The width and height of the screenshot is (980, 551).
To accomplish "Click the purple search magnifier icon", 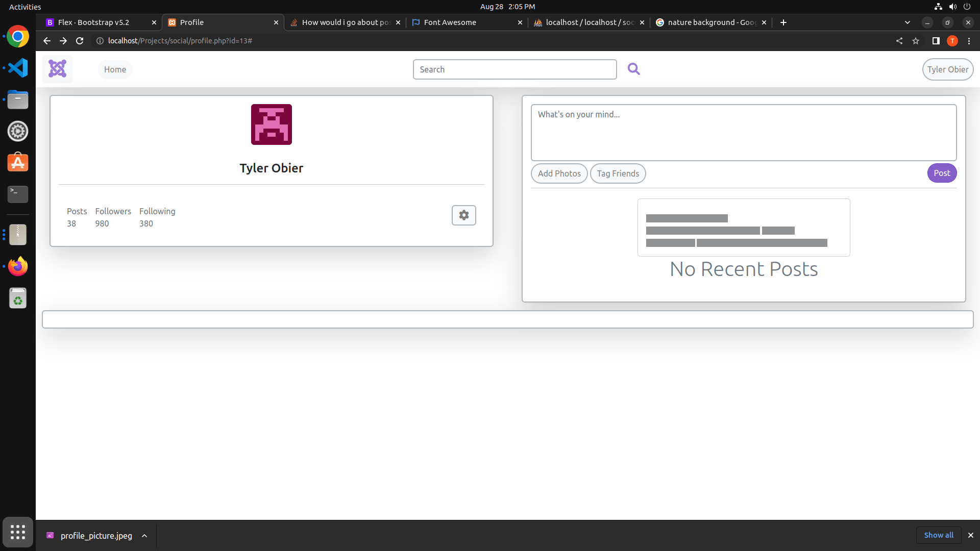I will point(633,69).
